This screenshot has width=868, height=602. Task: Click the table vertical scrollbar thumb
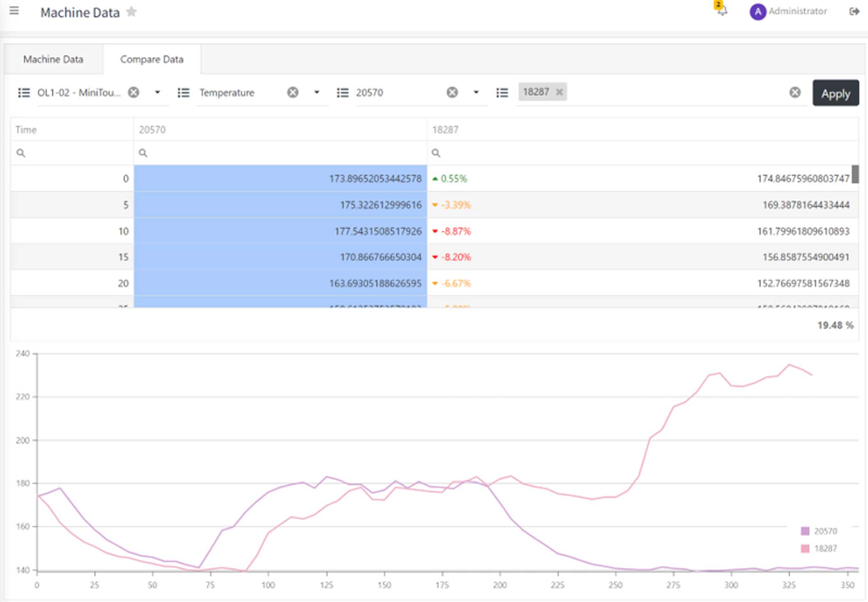(x=855, y=174)
